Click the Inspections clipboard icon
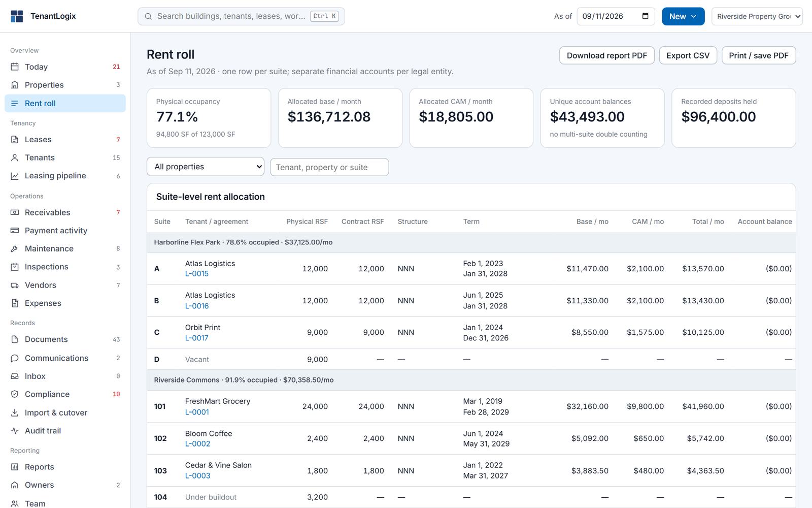 click(x=15, y=267)
